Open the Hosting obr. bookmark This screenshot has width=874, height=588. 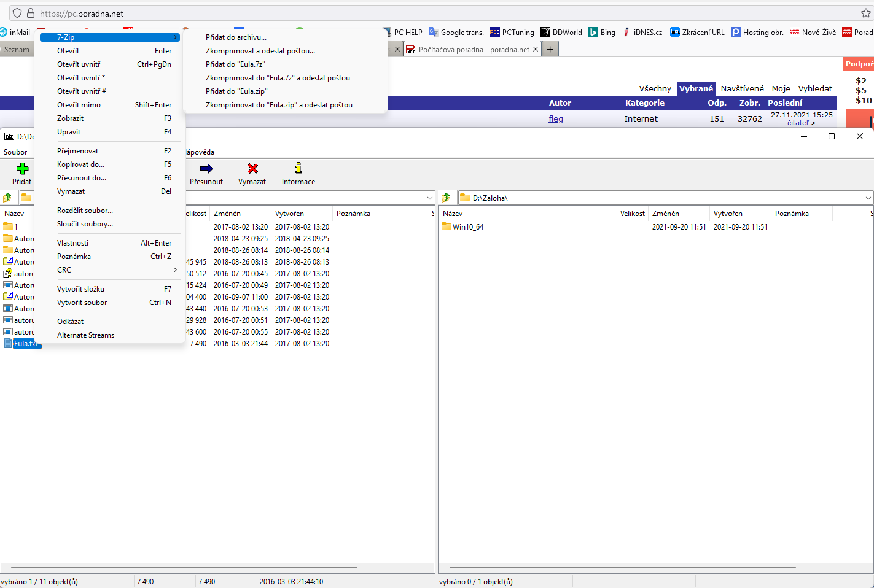[x=757, y=32]
